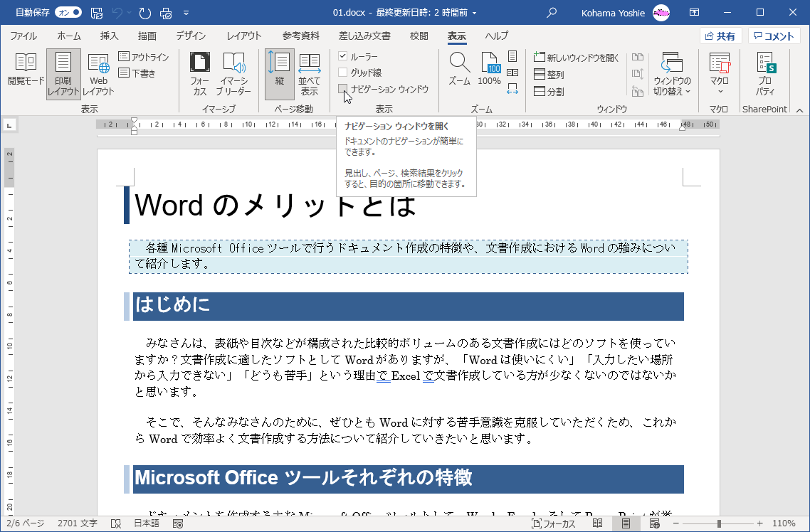Screen dimensions: 810x532
Task: Collapse the ribbon with the chevron
Action: point(799,110)
